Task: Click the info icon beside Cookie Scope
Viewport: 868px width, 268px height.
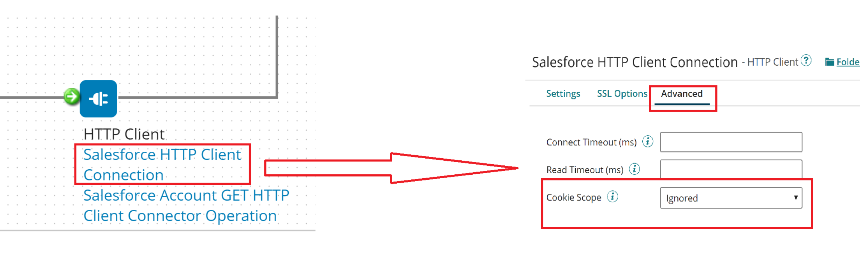Action: [x=613, y=197]
